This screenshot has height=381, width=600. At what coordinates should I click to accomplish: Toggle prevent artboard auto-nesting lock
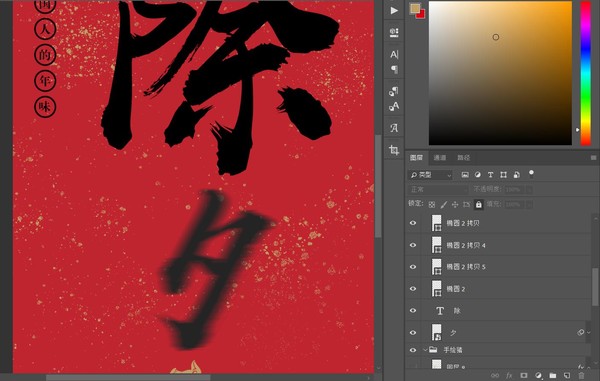coord(466,205)
